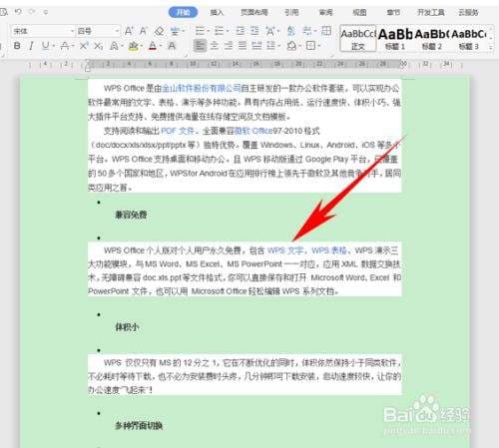This screenshot has height=448, width=499.
Task: Click the numbered list icon
Action: 219,31
